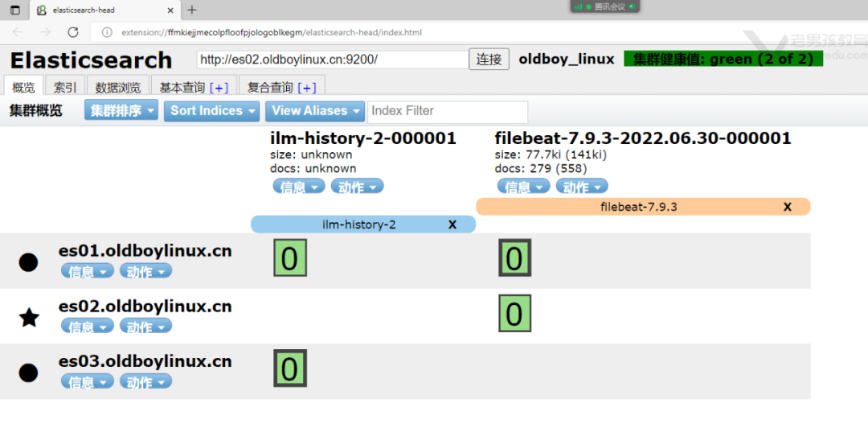The height and width of the screenshot is (428, 868).
Task: Focus the Index Filter input field
Action: tap(448, 111)
